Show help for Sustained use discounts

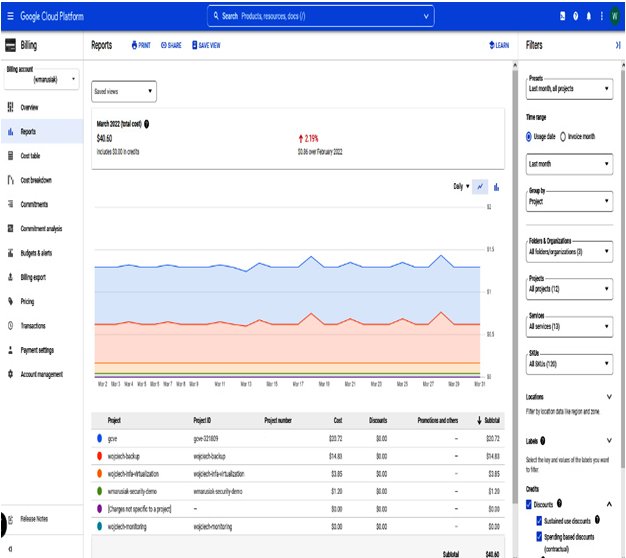[597, 519]
